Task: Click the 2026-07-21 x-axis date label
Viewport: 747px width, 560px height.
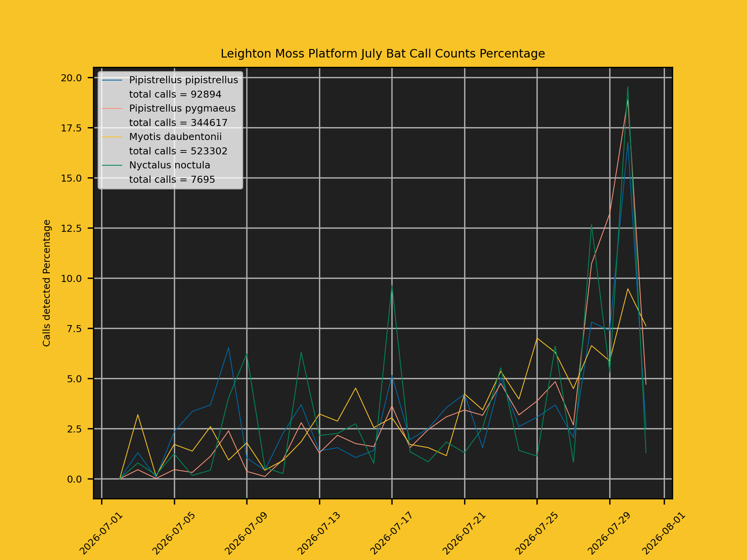Action: tap(464, 533)
